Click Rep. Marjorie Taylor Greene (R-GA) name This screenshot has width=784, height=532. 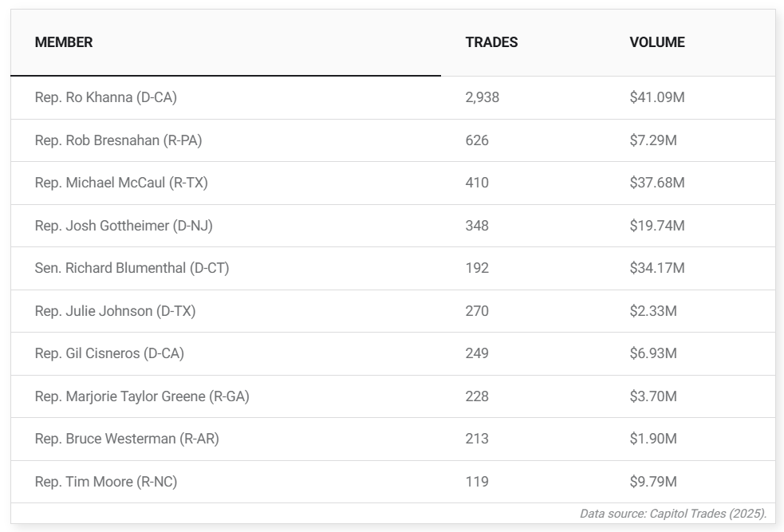(142, 396)
